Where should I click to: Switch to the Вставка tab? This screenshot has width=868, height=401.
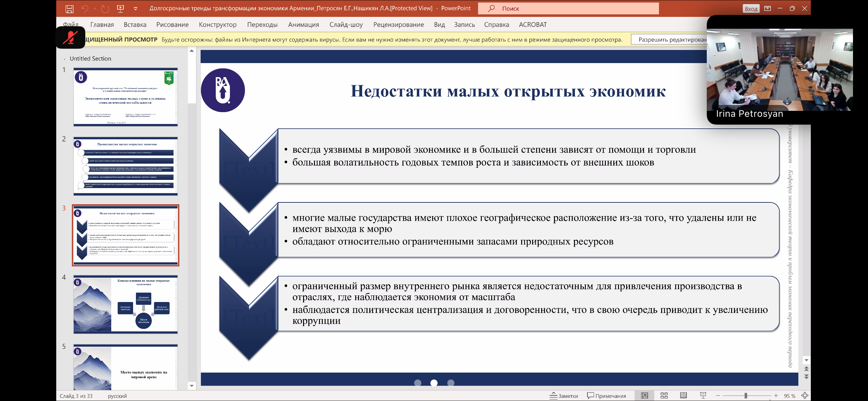135,25
